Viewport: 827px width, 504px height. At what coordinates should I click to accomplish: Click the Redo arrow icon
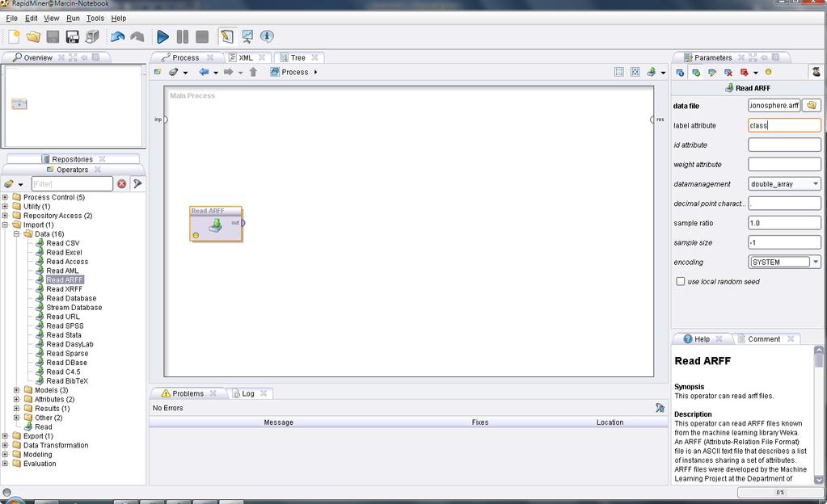[137, 36]
